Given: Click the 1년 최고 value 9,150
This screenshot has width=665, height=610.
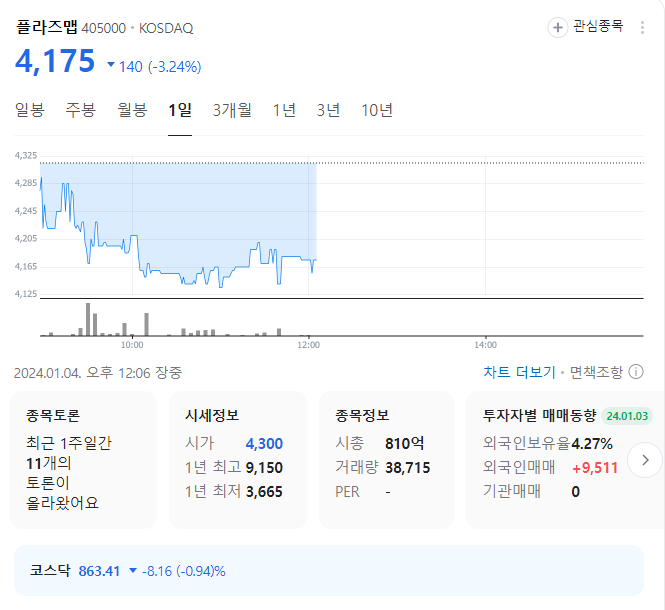Looking at the screenshot, I should pyautogui.click(x=264, y=467).
